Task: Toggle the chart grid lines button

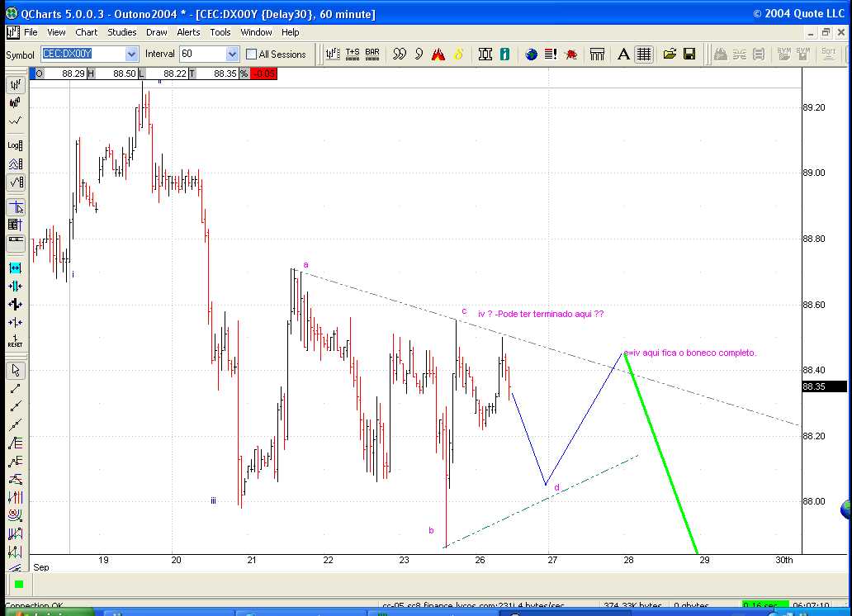Action: pos(644,54)
